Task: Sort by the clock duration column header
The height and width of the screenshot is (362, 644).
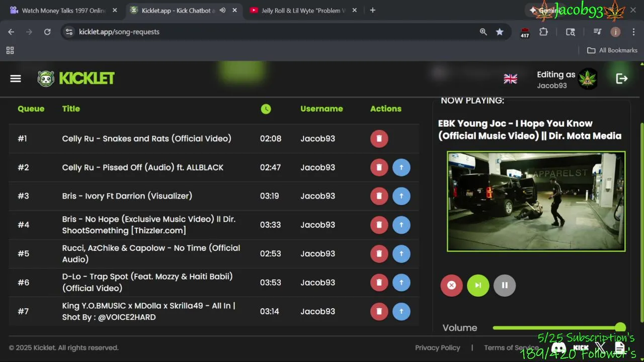Action: point(266,109)
